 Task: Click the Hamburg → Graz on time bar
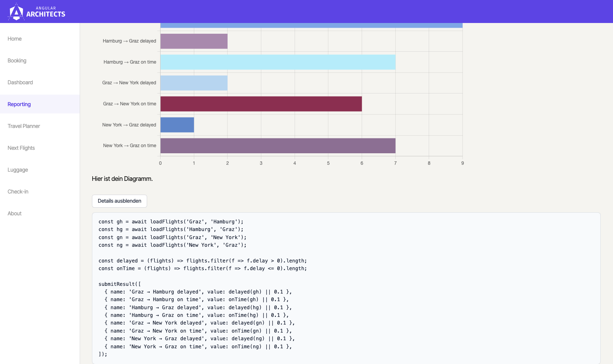278,62
